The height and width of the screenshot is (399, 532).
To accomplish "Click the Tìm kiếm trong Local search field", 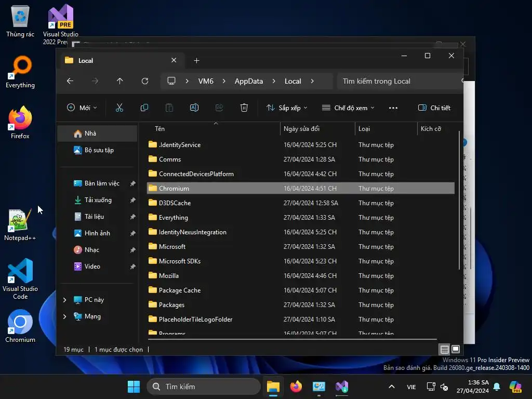I will (x=401, y=81).
